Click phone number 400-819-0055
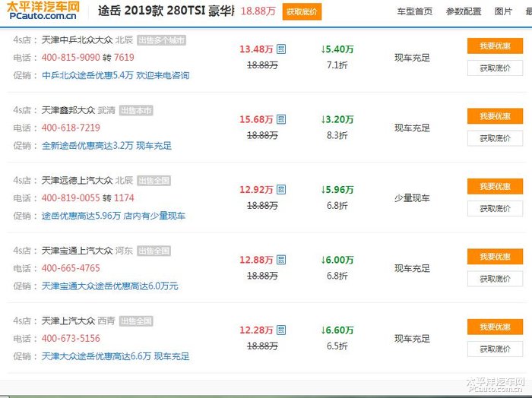532x398 pixels. click(71, 197)
